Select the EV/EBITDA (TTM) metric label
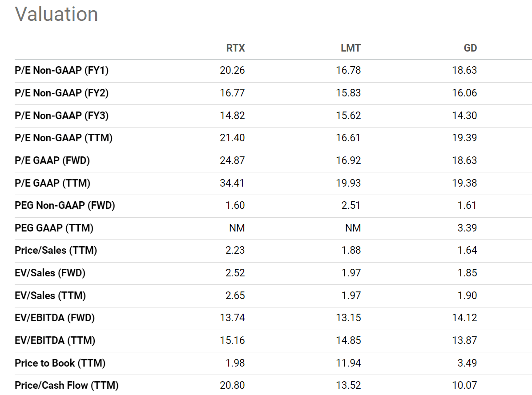 (55, 340)
